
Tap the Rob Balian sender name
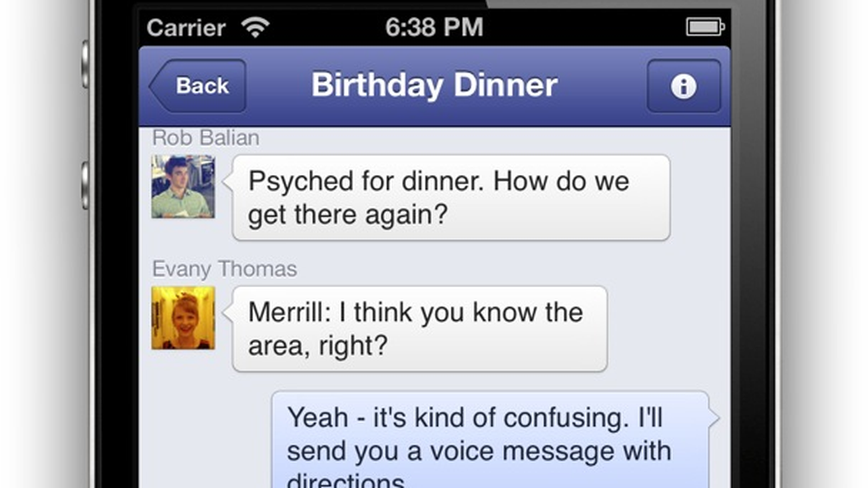pyautogui.click(x=206, y=138)
